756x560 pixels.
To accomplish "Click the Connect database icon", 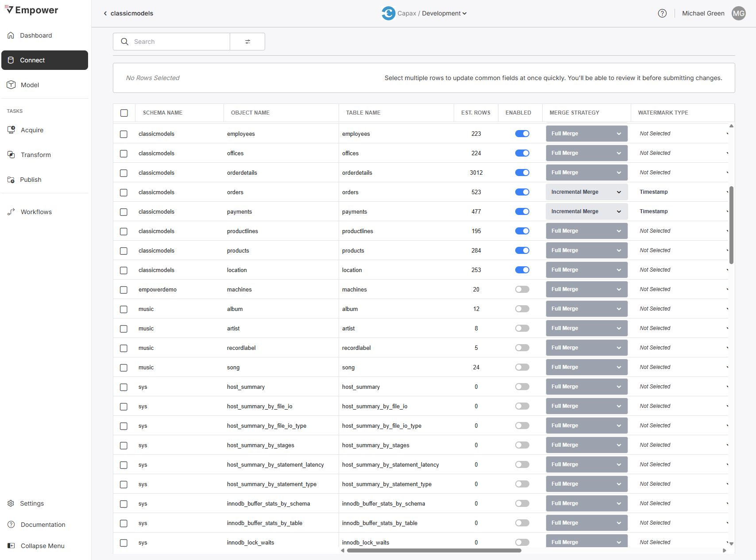I will [11, 60].
